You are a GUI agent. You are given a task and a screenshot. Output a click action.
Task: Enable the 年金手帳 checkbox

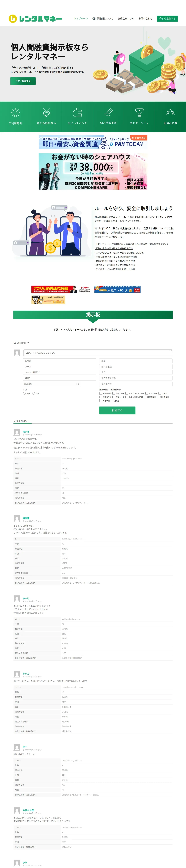(101, 401)
